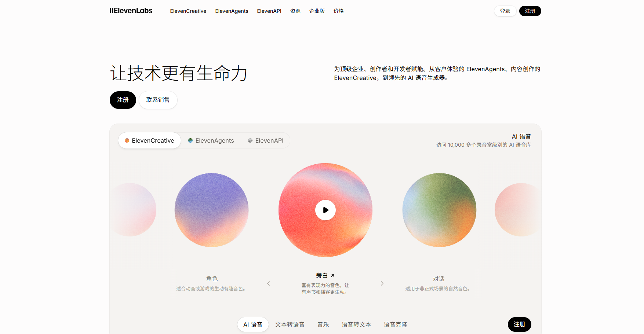The height and width of the screenshot is (334, 644).
Task: Click the blue-green dot icon on ElevenAgents tab
Action: (x=190, y=140)
